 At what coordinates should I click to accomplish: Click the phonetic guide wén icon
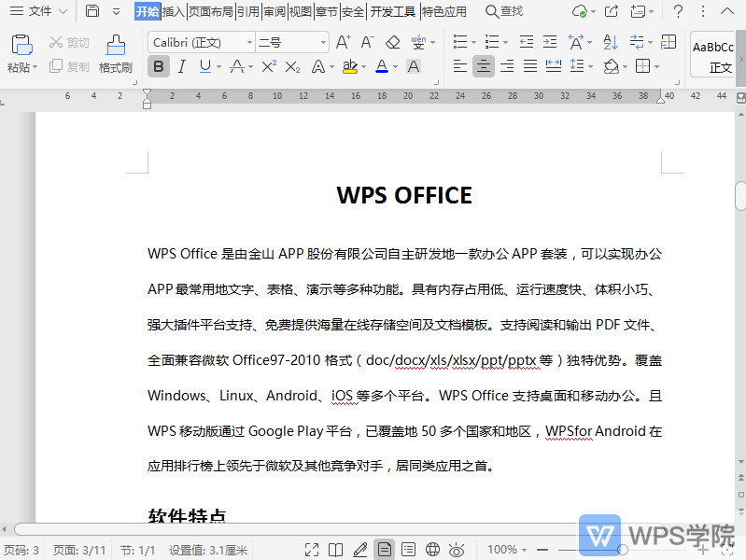418,42
